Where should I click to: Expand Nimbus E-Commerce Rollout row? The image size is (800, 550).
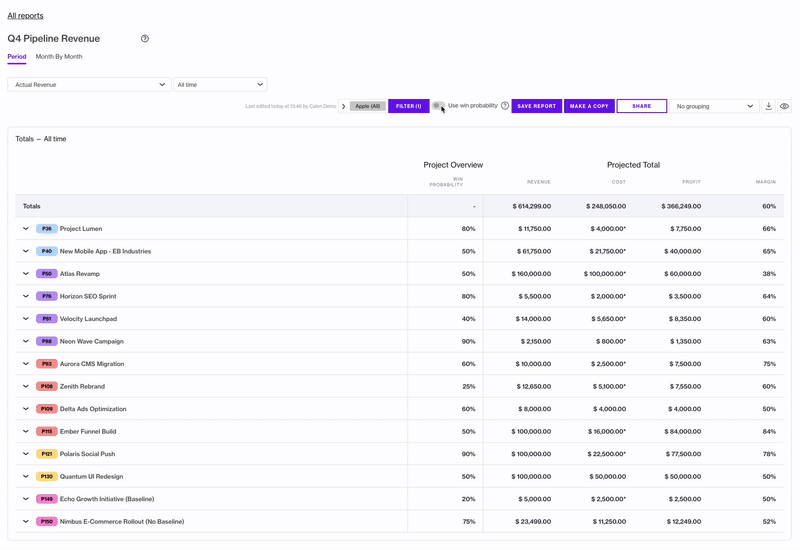(26, 521)
